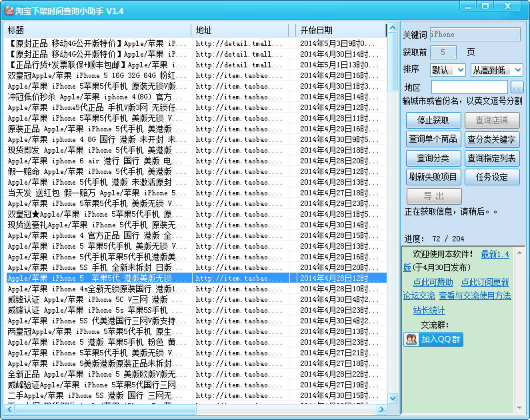Open region picker ellipsis button

517,87
